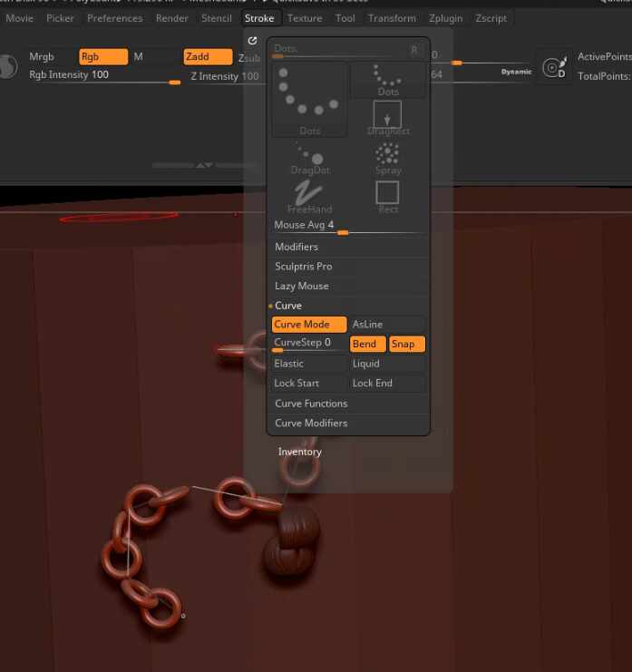
Task: Choose the small Dots stroke icon
Action: [x=388, y=81]
